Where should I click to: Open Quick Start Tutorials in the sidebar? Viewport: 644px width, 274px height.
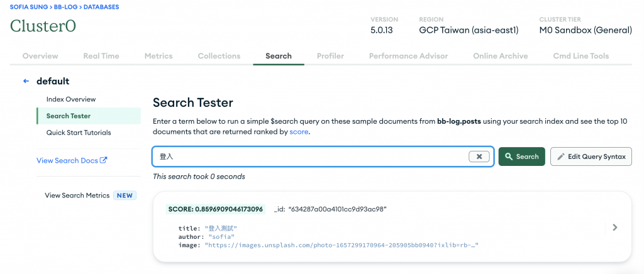79,133
